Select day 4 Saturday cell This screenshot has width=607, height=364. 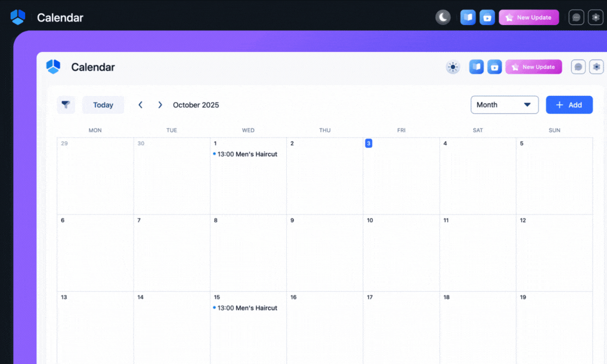point(478,176)
